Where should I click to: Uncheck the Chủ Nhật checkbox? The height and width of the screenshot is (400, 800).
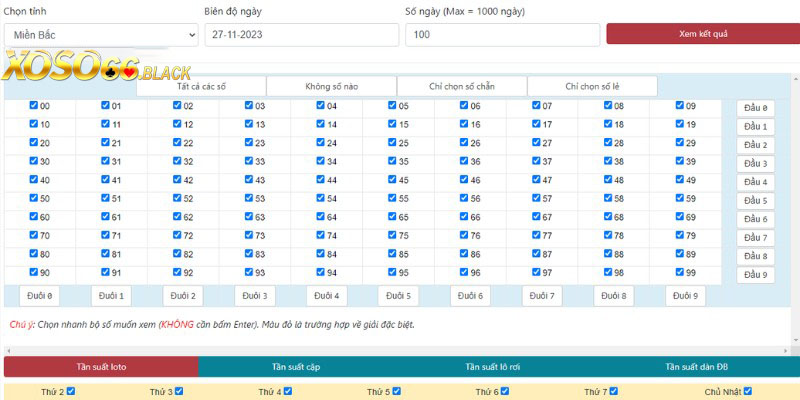[x=747, y=391]
